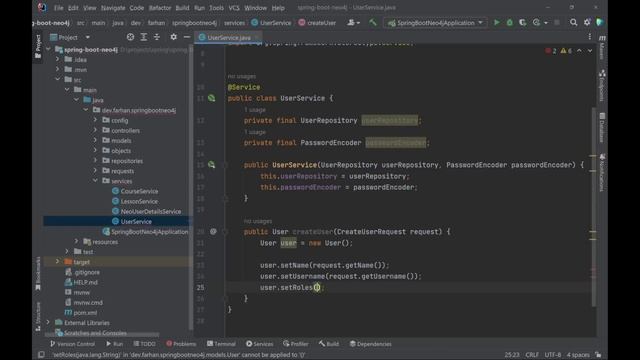Viewport: 640px width, 360px height.
Task: Expand the controllers package
Action: [x=96, y=130]
